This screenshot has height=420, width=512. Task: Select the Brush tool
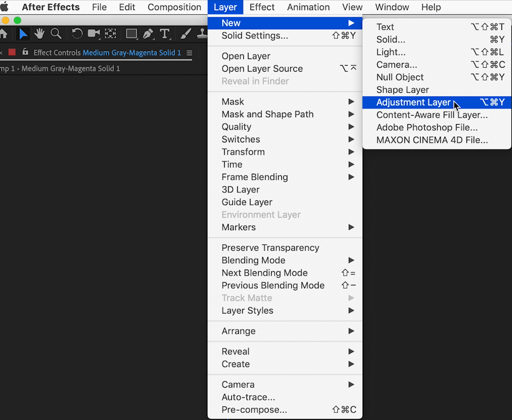186,34
